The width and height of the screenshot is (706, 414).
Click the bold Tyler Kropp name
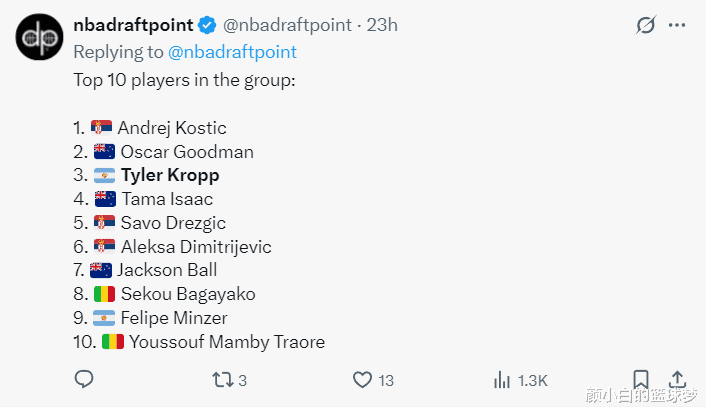pyautogui.click(x=170, y=175)
